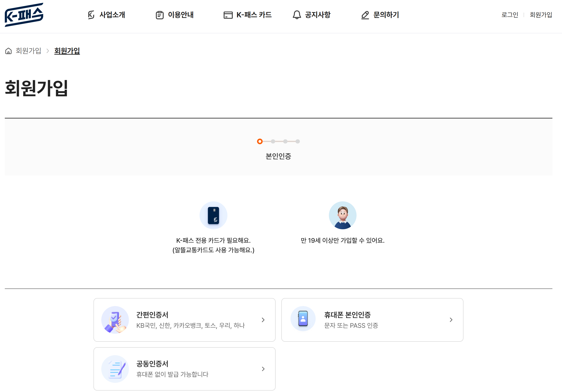Select the 사업소개 menu icon
The height and width of the screenshot is (392, 562).
[91, 15]
